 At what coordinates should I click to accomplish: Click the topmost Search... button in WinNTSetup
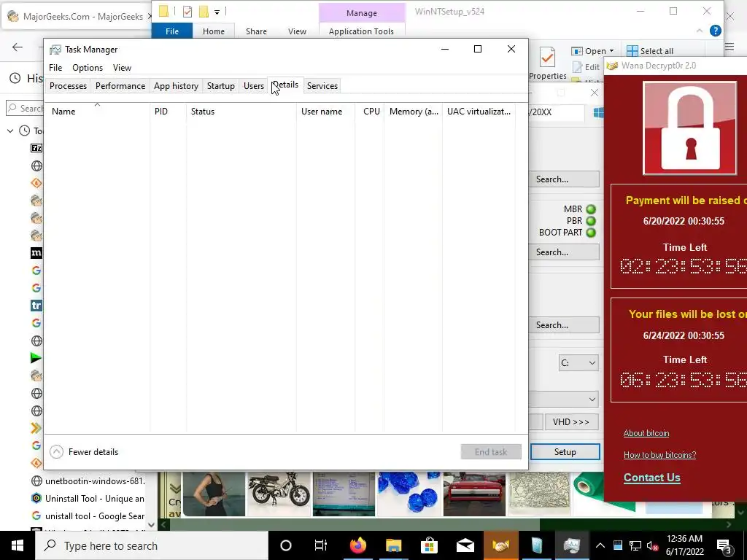[564, 179]
